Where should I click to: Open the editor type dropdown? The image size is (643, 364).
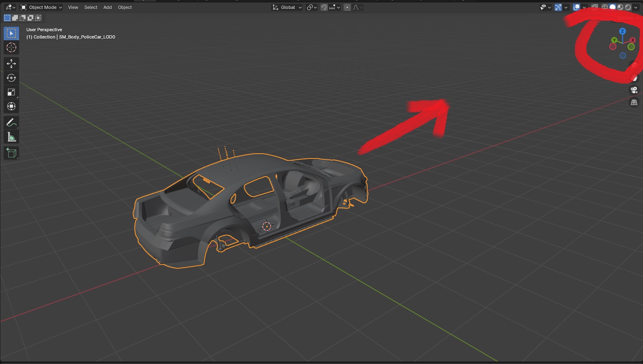(x=10, y=7)
